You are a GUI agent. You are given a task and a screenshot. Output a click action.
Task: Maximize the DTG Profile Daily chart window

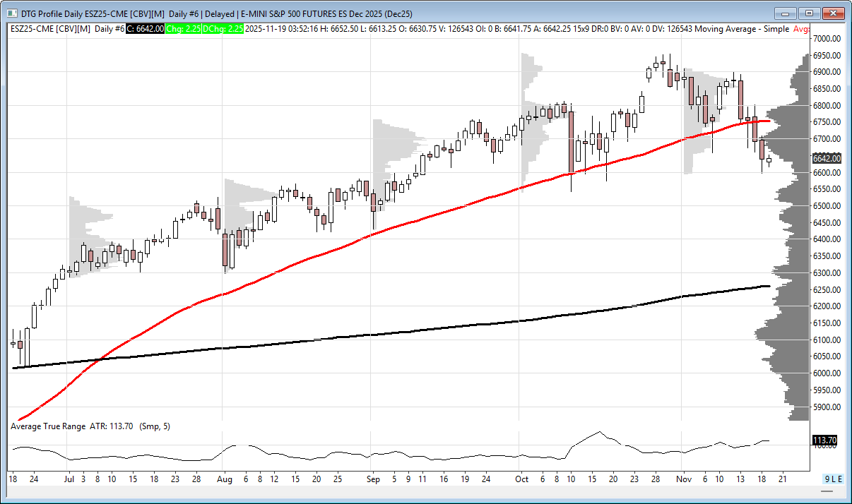coord(809,13)
